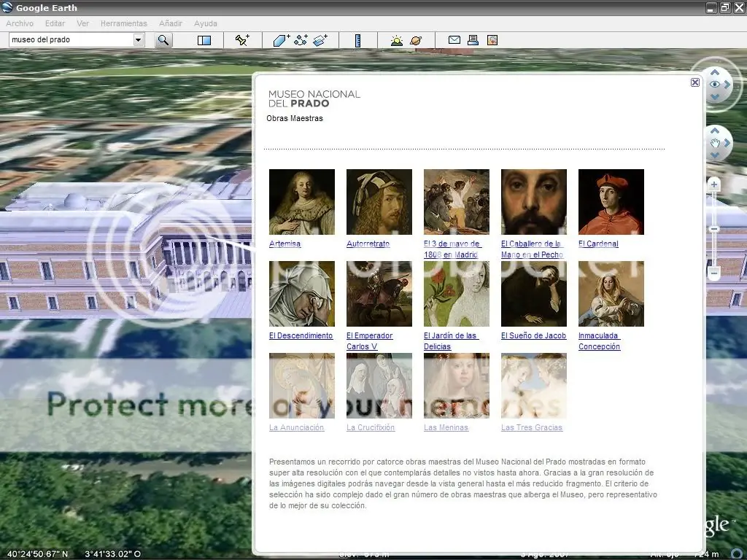Image resolution: width=747 pixels, height=560 pixels.
Task: Click the zoom slider handle
Action: 713,229
